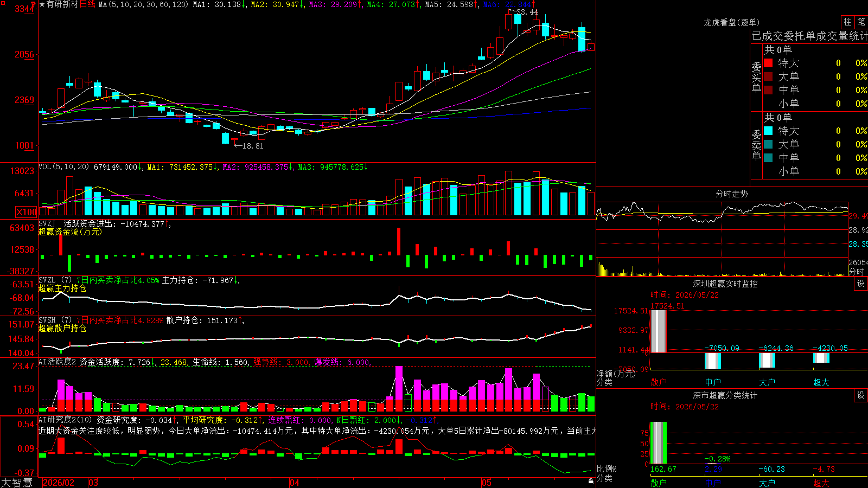868x488 pixels.
Task: Click the red question mark icon
Action: tap(34, 4)
